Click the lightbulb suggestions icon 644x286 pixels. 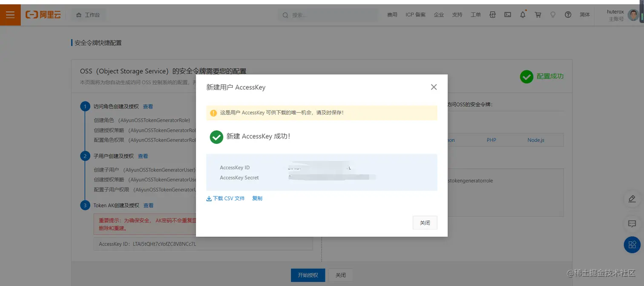coord(553,14)
